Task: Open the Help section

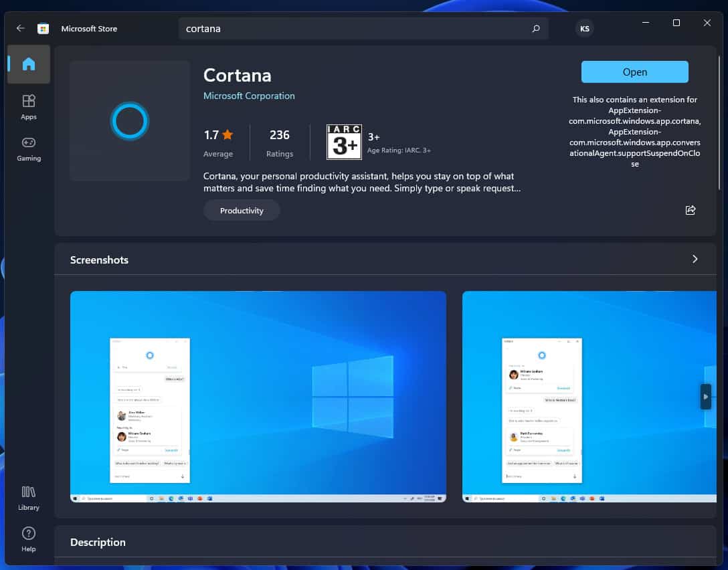Action: 29,539
